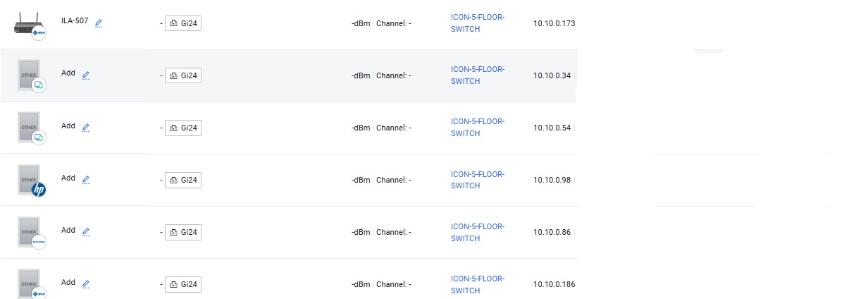
Task: Click Gi24 port badge in ILA-507 row
Action: 183,23
